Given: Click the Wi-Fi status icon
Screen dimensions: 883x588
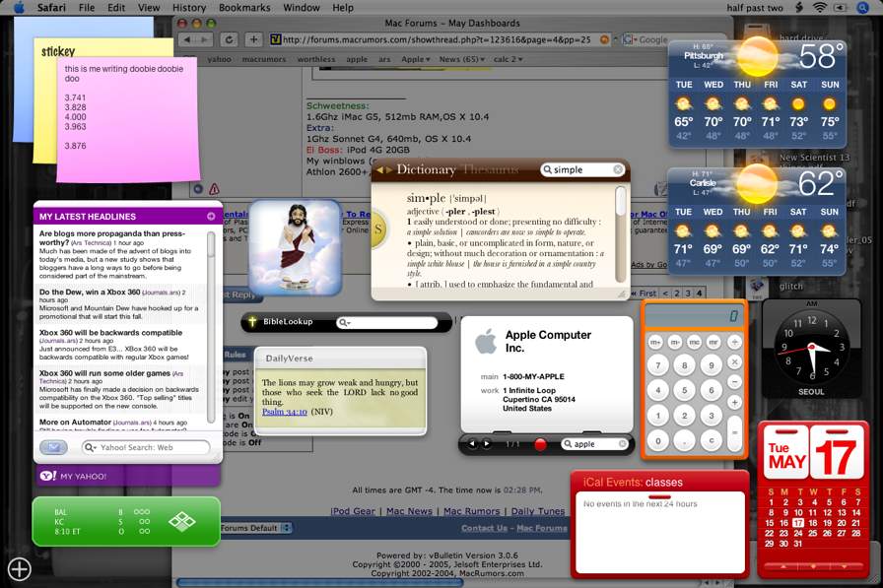Looking at the screenshot, I should (x=820, y=7).
